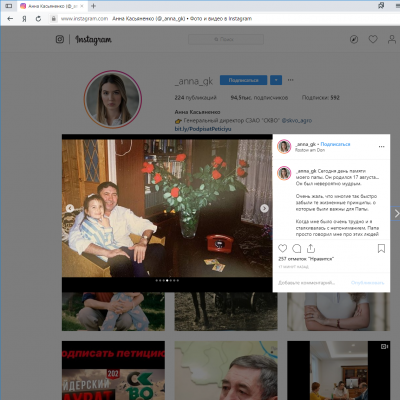Image resolution: width=400 pixels, height=400 pixels.
Task: Open the Explore compass icon
Action: pyautogui.click(x=354, y=39)
